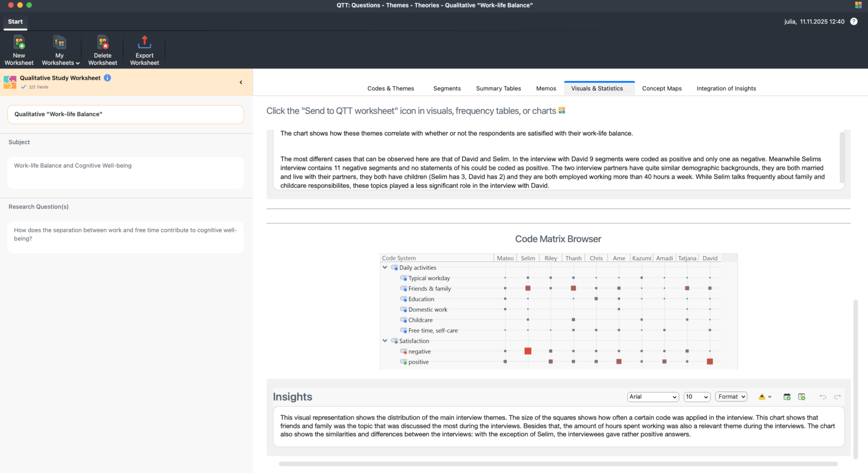The image size is (868, 473).
Task: Collapse the Daily activities code group
Action: coord(385,268)
